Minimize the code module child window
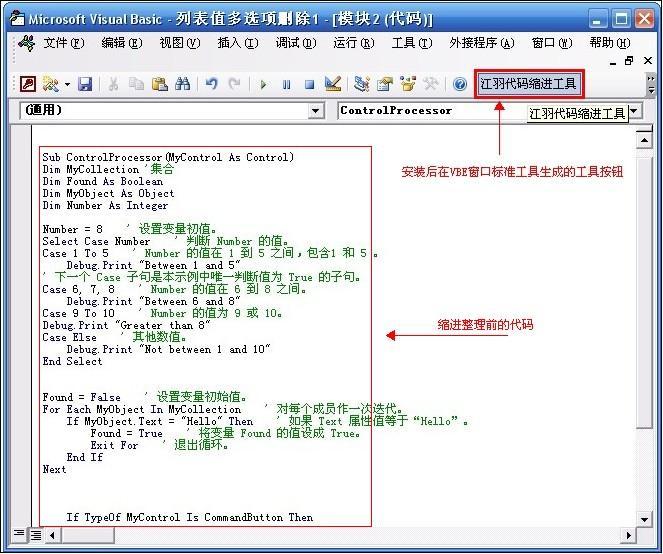Viewport: 663px width, 554px height. [613, 62]
